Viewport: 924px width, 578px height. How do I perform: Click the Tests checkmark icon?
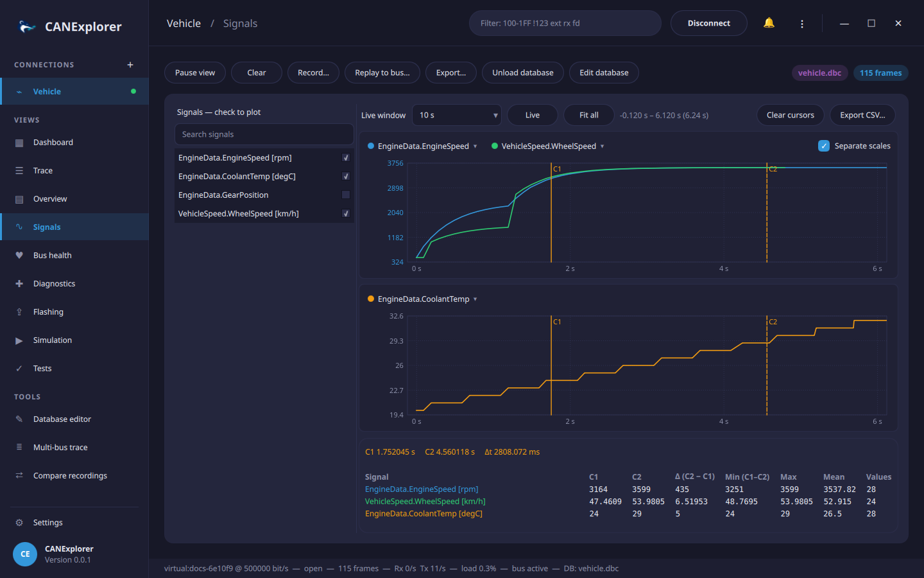click(19, 369)
